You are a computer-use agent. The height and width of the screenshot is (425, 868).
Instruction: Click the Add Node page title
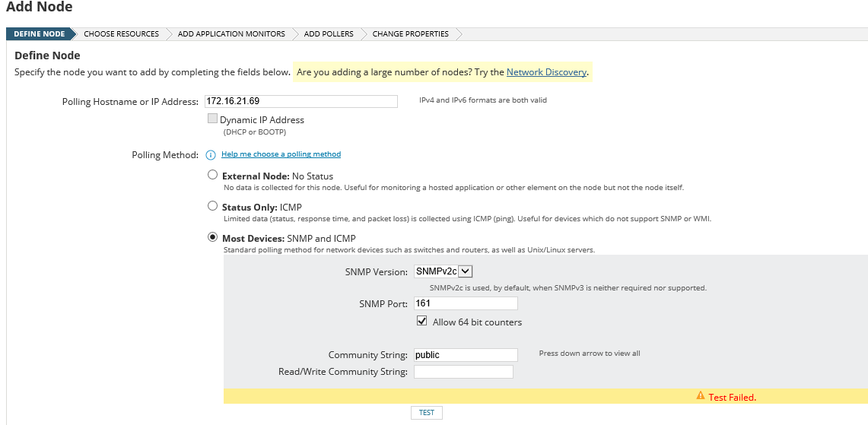[x=39, y=7]
